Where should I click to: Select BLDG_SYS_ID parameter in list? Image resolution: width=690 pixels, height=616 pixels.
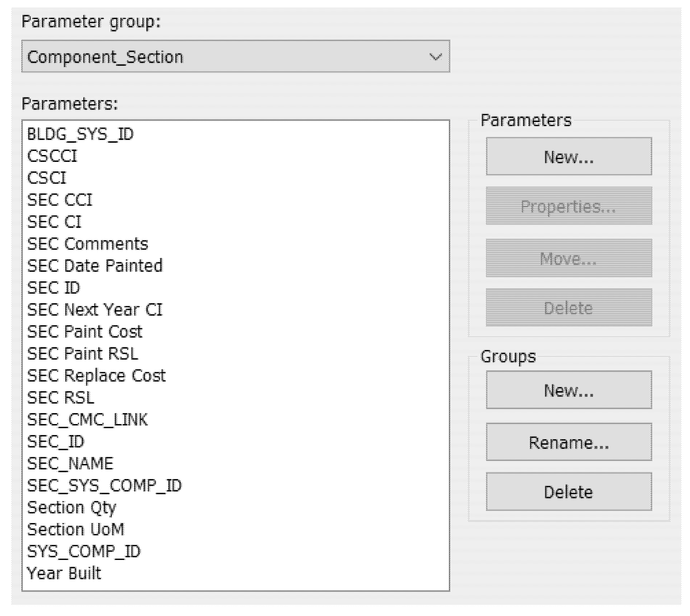pos(80,134)
